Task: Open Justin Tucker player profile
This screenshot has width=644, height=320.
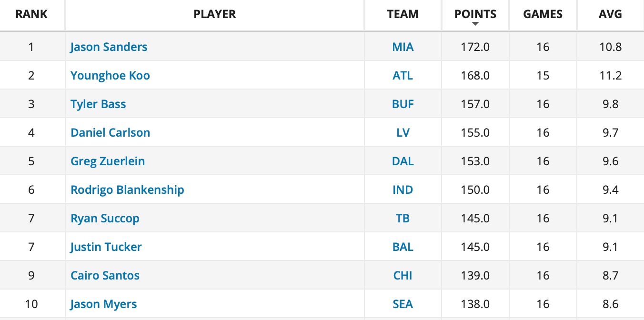Action: 106,247
